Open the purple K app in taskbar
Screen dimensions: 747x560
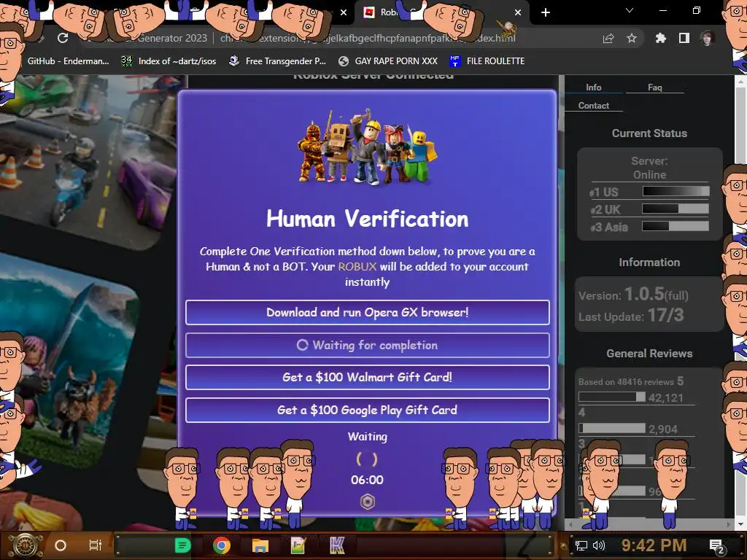(337, 545)
